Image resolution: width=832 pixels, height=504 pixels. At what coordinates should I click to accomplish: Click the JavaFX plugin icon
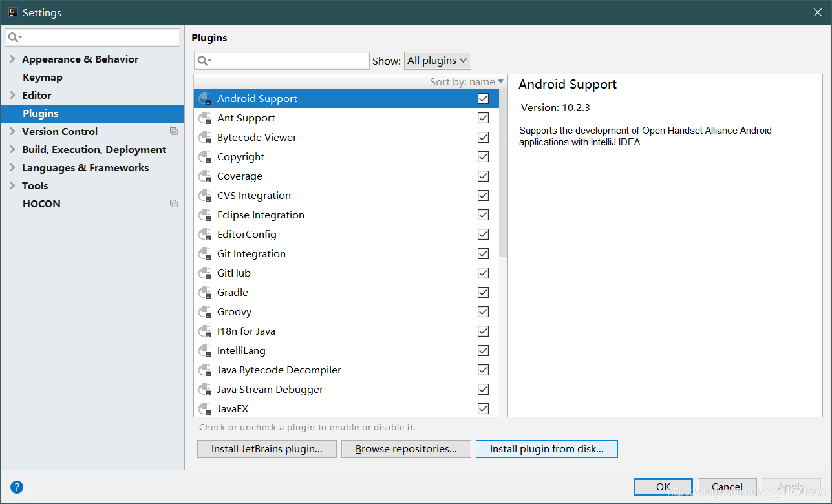coord(206,409)
